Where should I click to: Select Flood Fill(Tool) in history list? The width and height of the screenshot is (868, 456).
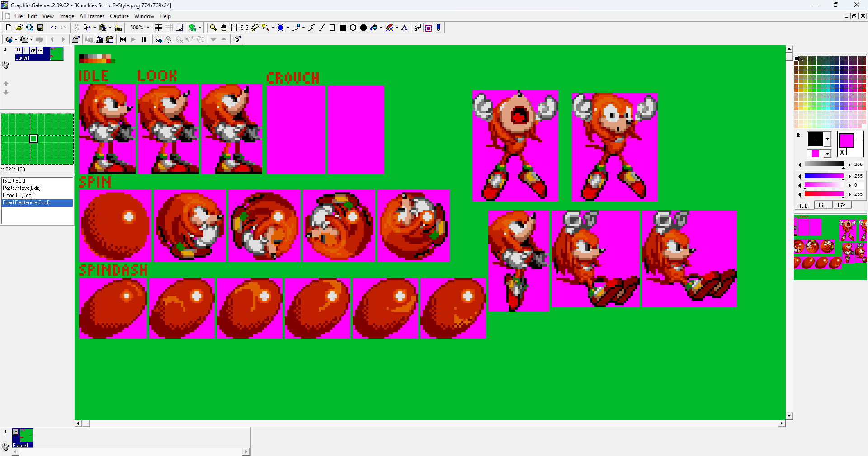click(x=37, y=195)
